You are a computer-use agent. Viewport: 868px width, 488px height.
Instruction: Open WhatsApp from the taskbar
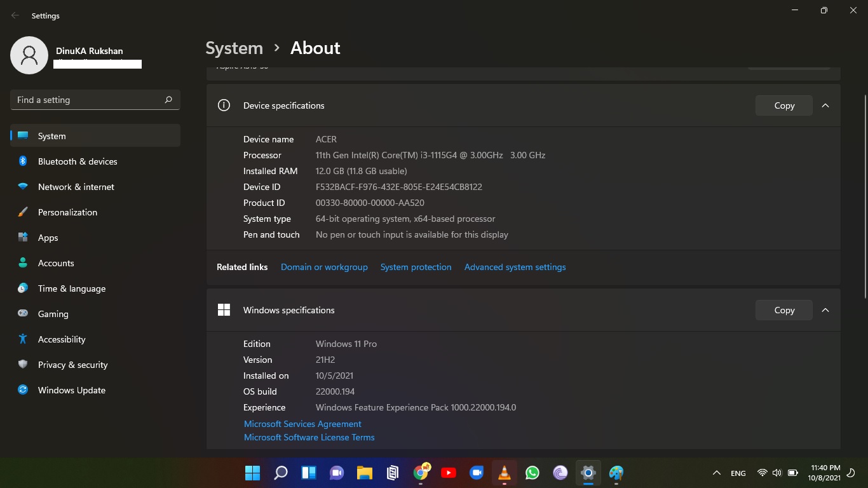pos(532,473)
